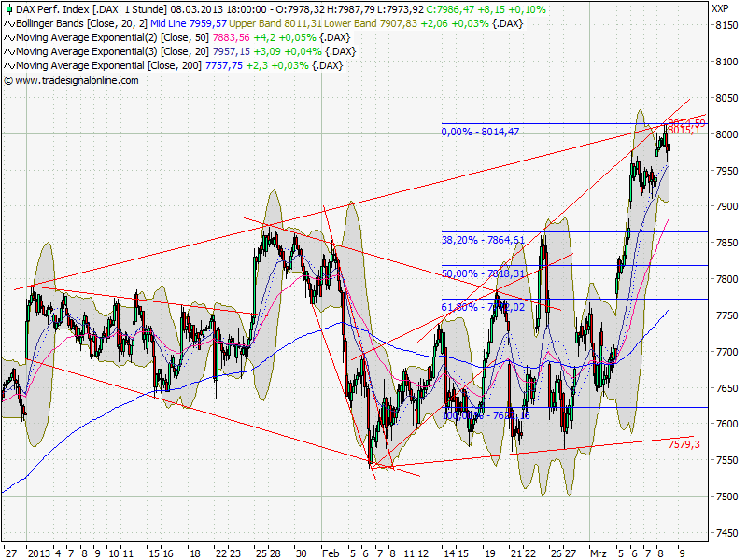This screenshot has width=747, height=560.
Task: Click the 8000 price axis label
Action: click(x=726, y=134)
